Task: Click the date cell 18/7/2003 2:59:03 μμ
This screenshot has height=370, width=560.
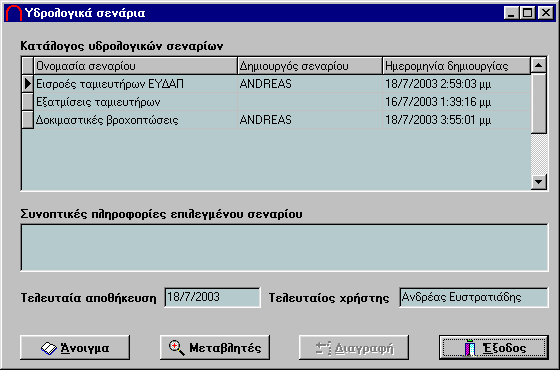Action: [x=457, y=84]
